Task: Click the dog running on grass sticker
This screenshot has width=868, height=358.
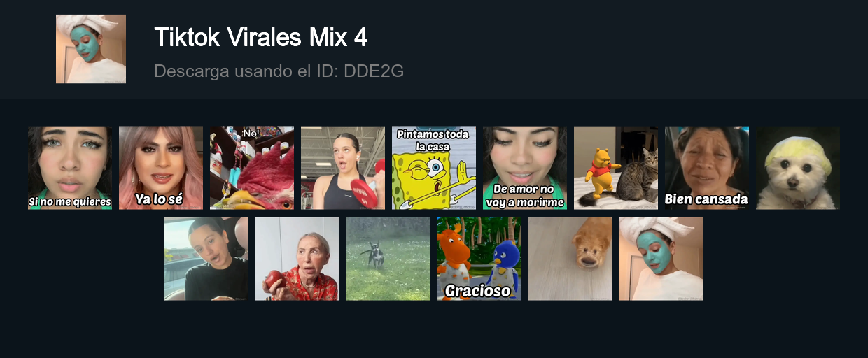Action: point(388,259)
